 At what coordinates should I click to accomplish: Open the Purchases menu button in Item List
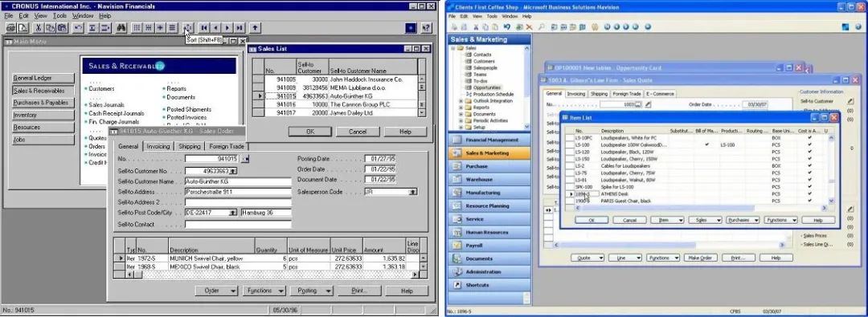pos(743,220)
